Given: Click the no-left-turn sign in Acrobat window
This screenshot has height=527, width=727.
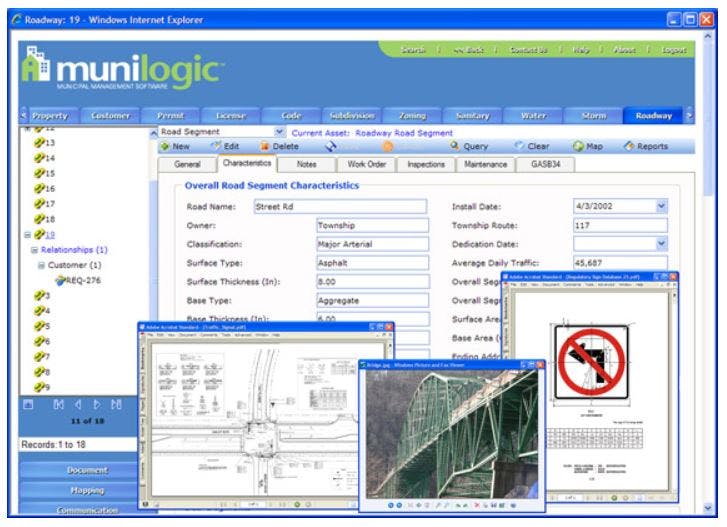Looking at the screenshot, I should [x=591, y=362].
